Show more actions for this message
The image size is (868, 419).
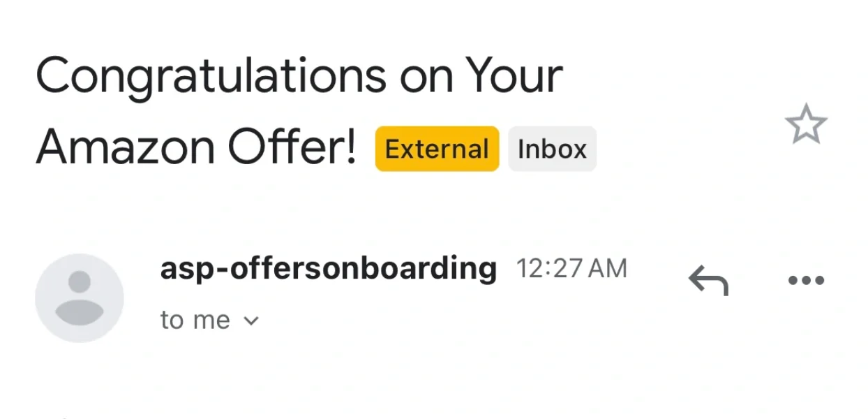806,281
